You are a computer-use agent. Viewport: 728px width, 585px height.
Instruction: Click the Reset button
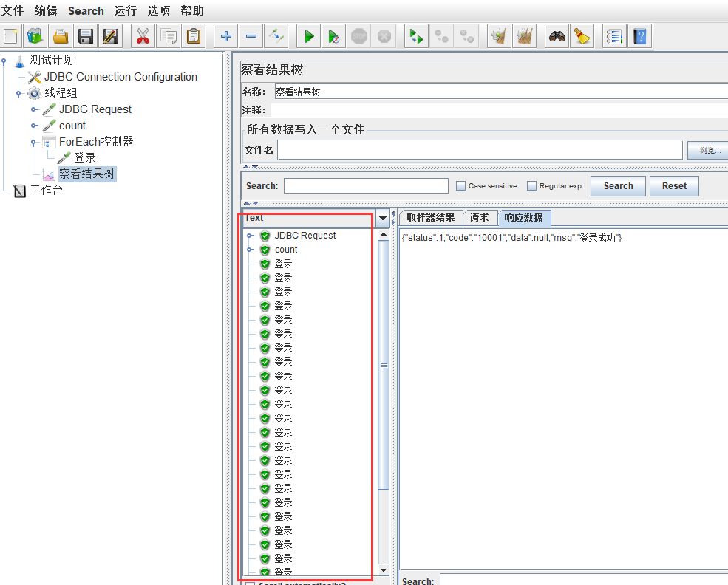tap(674, 186)
